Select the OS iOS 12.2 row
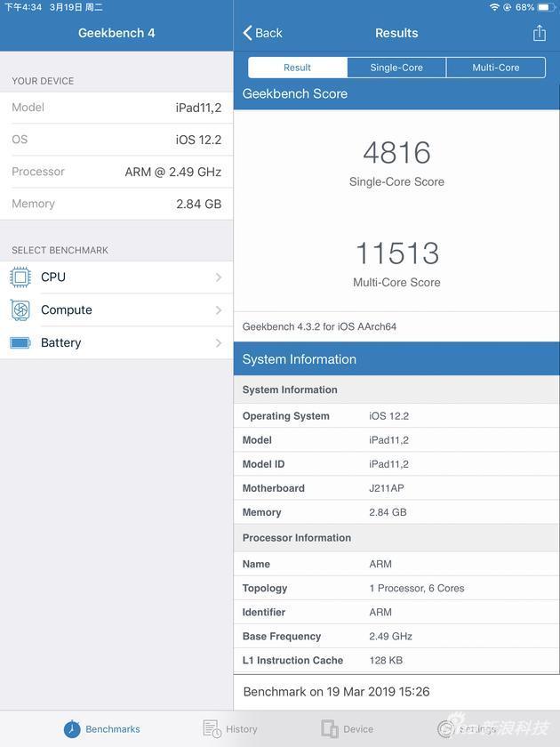This screenshot has width=560, height=747. tap(116, 140)
